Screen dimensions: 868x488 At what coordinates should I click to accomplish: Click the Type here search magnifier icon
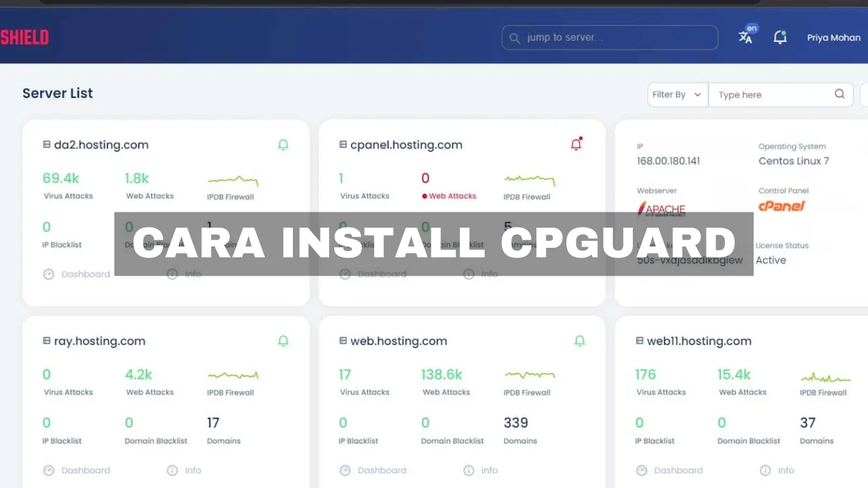coord(839,94)
